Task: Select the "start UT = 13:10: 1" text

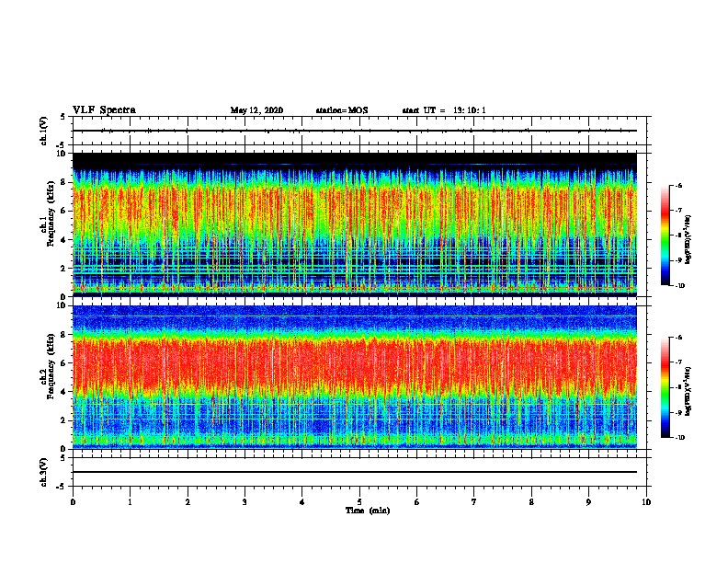Action: (x=444, y=110)
